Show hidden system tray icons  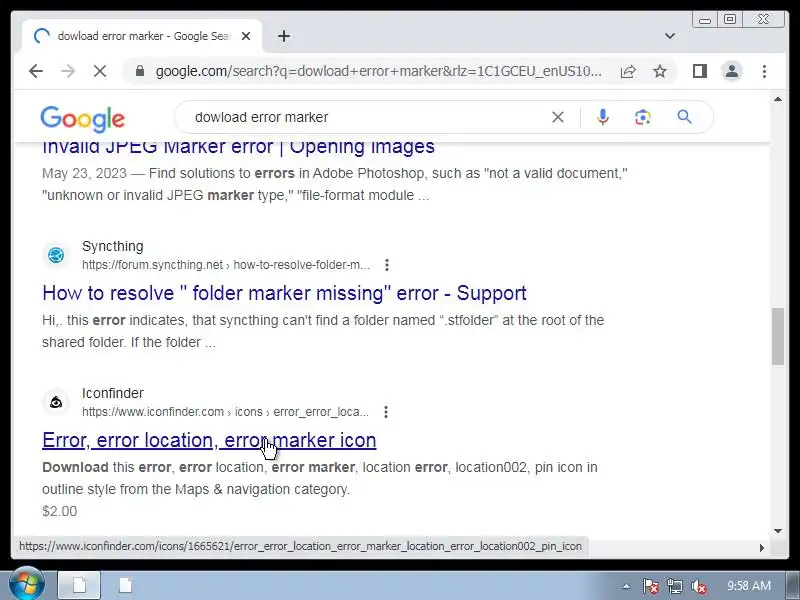[x=626, y=586]
